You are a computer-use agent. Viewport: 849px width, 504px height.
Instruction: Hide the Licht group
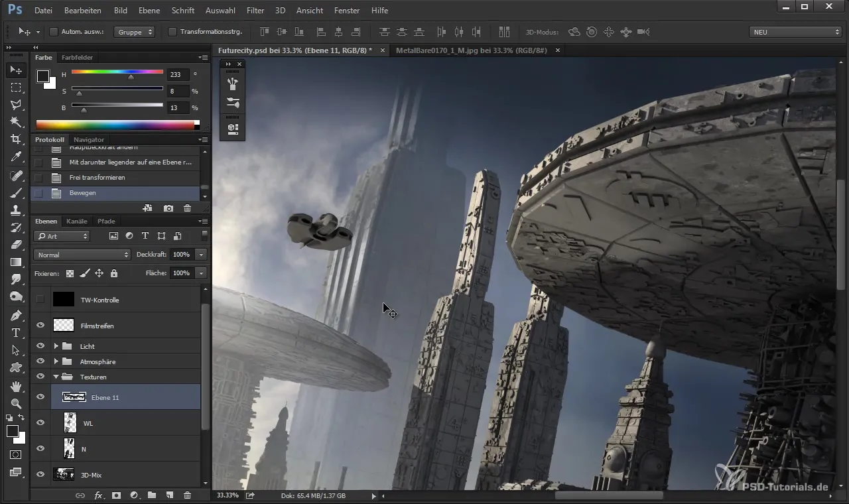coord(40,346)
